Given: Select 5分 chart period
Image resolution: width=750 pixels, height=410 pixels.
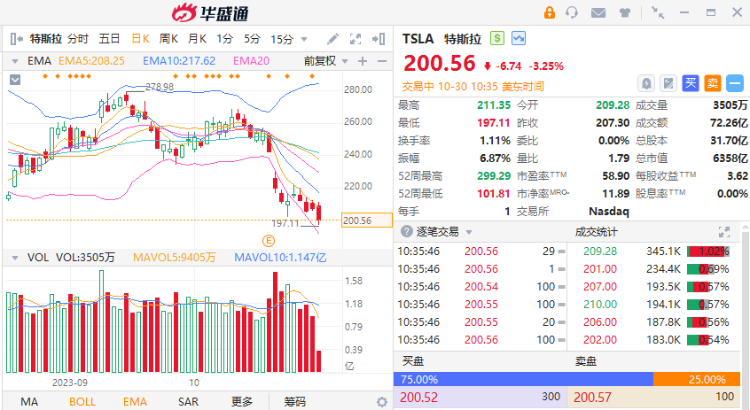Looking at the screenshot, I should tap(252, 39).
